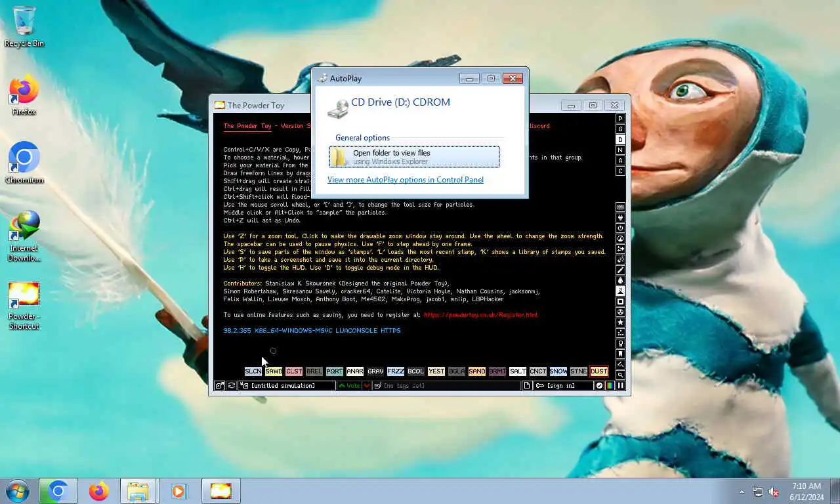Toggle the G gravity grid option
The height and width of the screenshot is (504, 840).
[620, 129]
